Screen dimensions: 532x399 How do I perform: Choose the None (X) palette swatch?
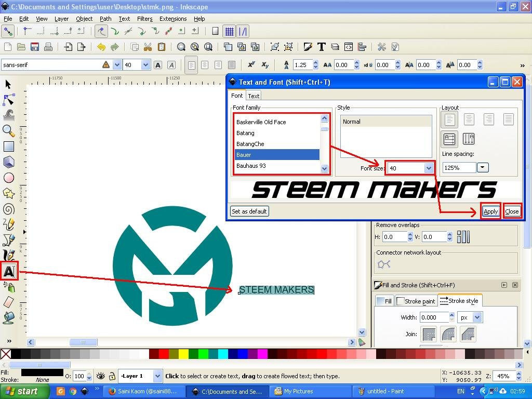click(x=5, y=354)
